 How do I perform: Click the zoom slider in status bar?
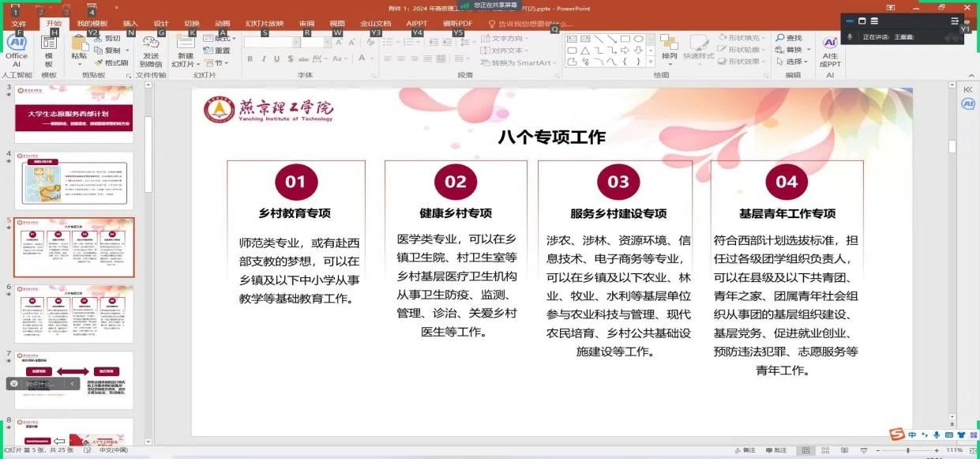pyautogui.click(x=908, y=450)
